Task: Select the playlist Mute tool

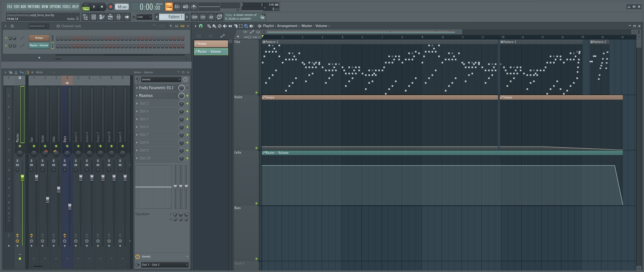Action: click(225, 26)
